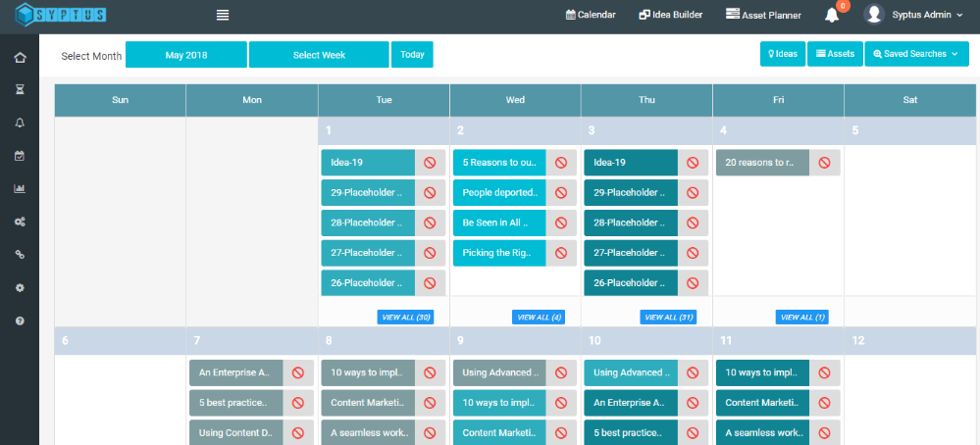
Task: Click block icon beside '20 reasons to r..'
Action: pyautogui.click(x=824, y=163)
